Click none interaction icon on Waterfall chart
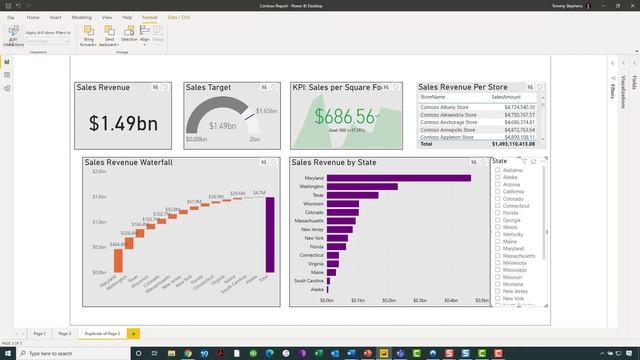This screenshot has width=640, height=360. point(273,162)
